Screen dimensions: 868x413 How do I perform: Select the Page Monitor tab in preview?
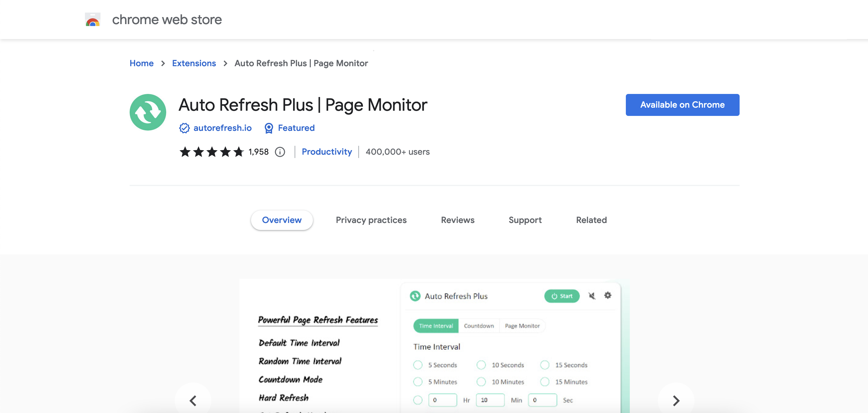coord(522,326)
